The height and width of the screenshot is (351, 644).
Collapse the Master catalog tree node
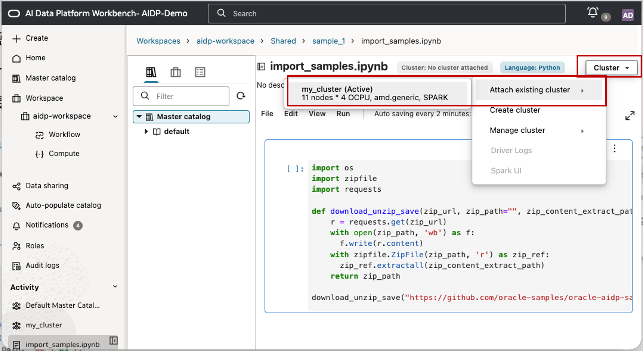(139, 116)
